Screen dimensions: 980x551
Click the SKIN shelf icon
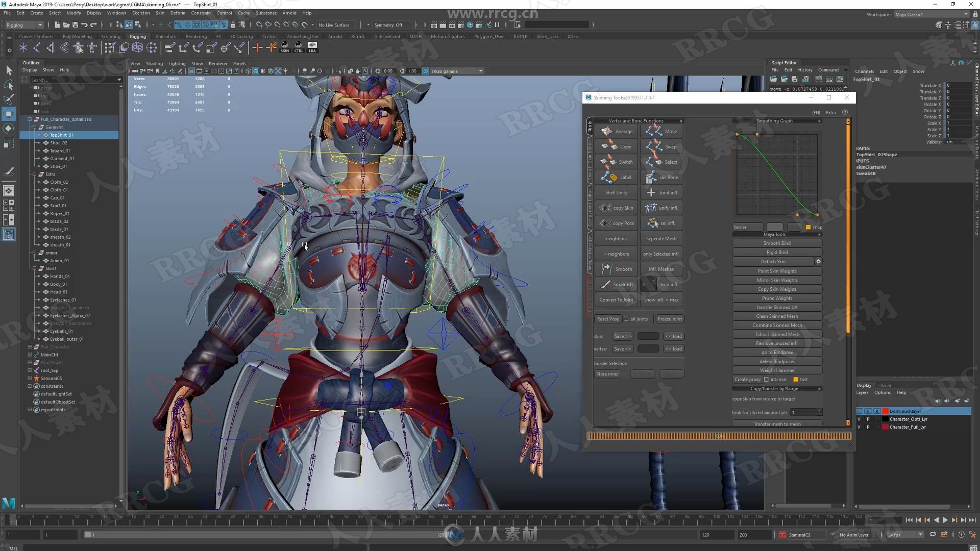(x=285, y=47)
